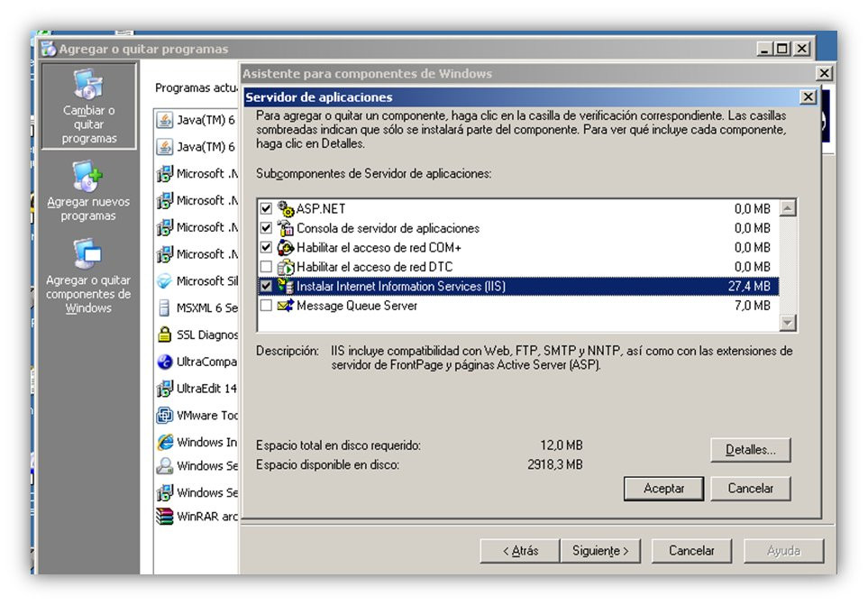Click the Detalles... button
This screenshot has width=868, height=605.
(x=751, y=450)
